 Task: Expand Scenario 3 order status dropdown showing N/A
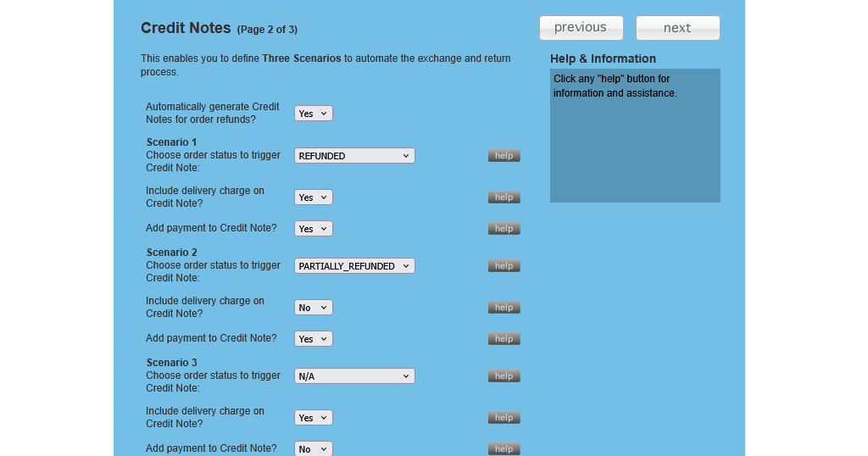(354, 376)
